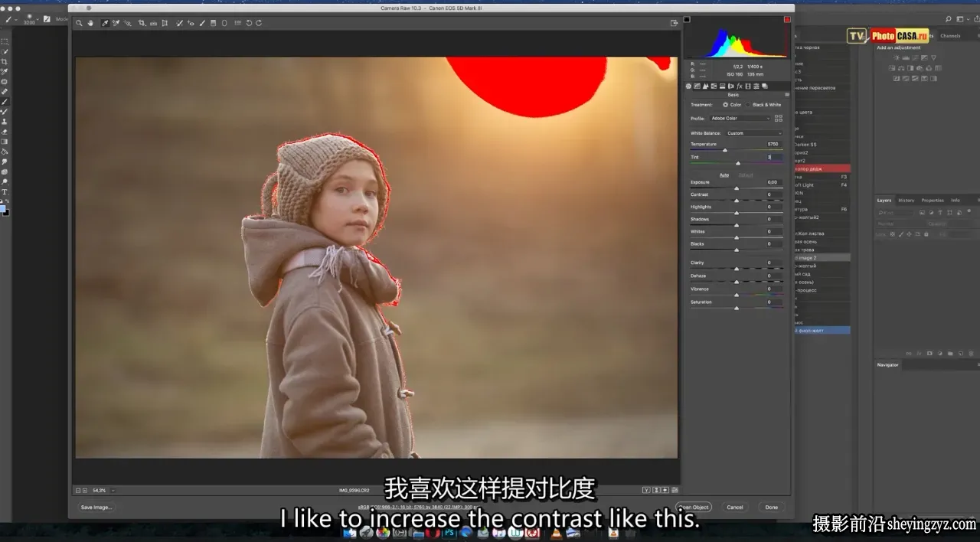Switch to the Channels tab in Photoshop

950,36
